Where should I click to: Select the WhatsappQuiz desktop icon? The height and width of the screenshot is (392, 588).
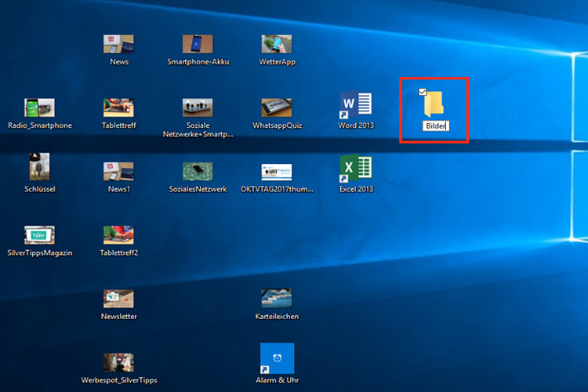(x=277, y=107)
